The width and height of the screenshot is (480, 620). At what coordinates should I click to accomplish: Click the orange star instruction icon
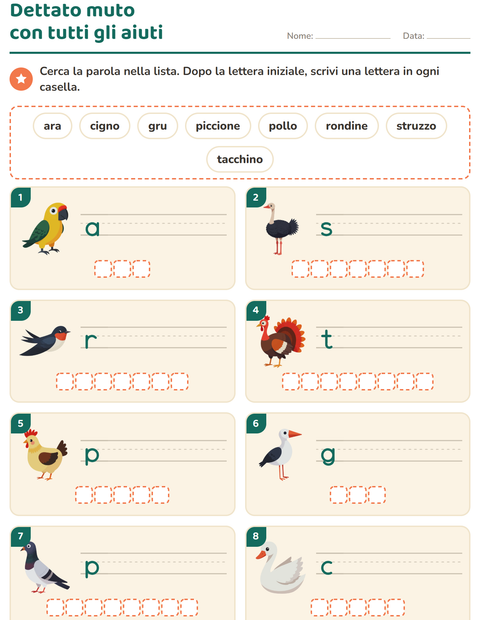click(21, 79)
